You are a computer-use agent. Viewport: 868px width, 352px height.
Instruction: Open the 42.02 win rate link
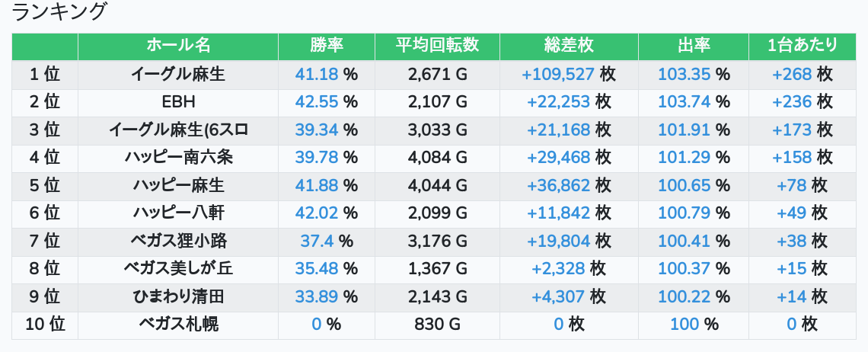(x=317, y=213)
